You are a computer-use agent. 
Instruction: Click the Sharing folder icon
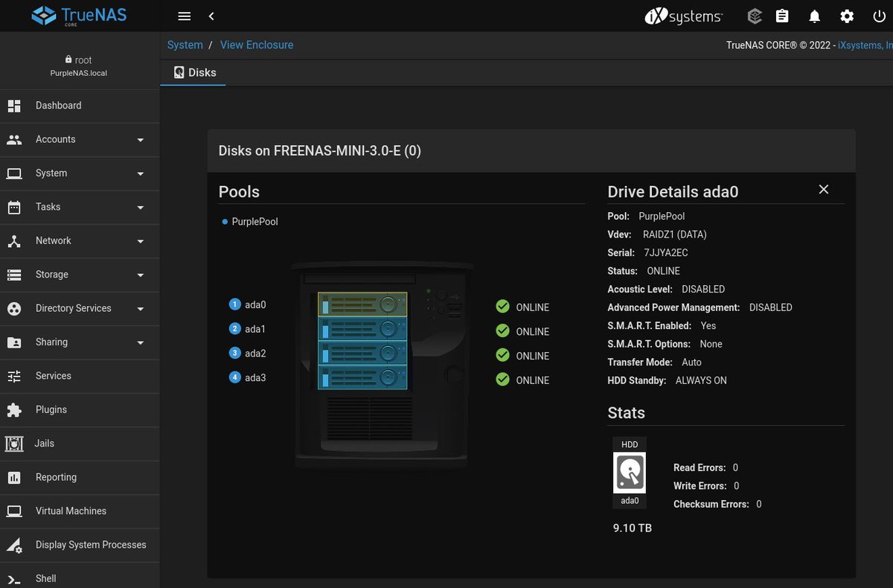tap(14, 342)
